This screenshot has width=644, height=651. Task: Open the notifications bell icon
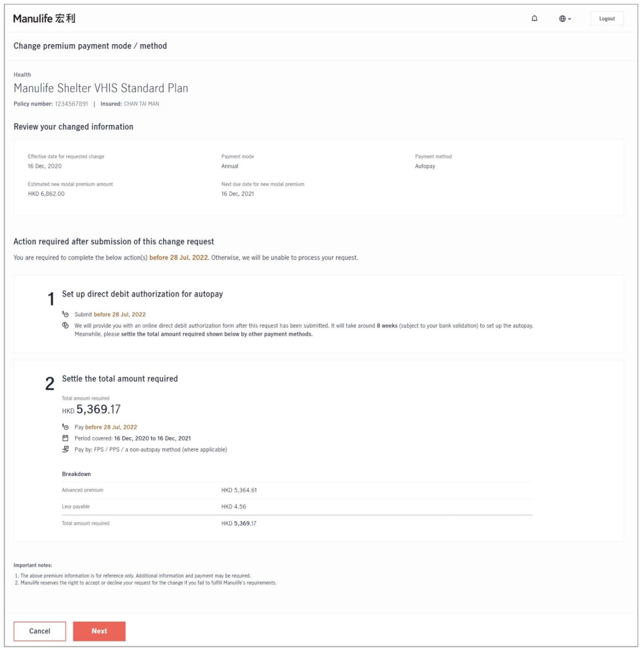[534, 19]
